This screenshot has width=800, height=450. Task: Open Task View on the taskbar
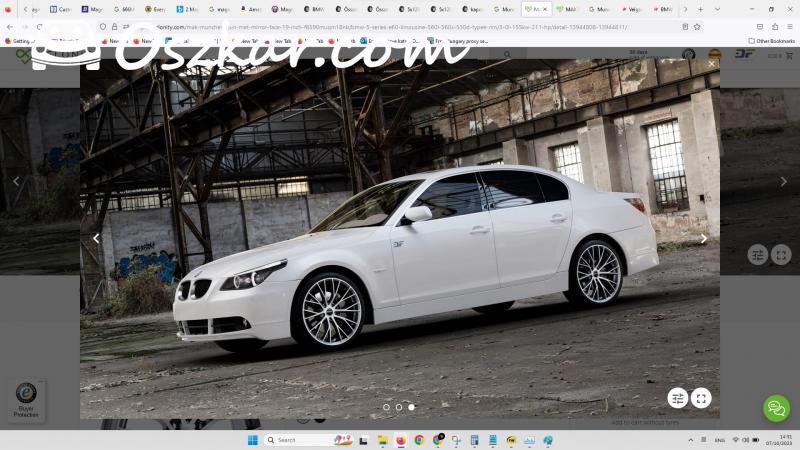click(x=363, y=440)
